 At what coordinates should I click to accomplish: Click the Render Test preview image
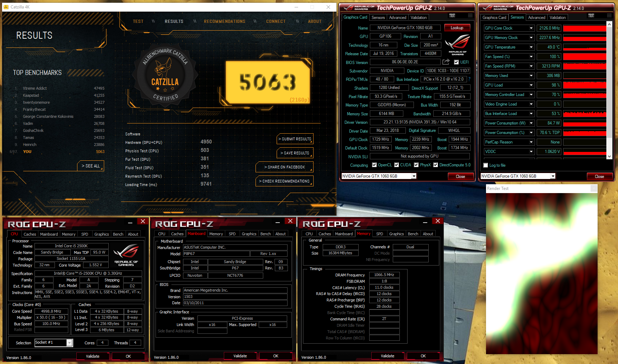coord(542,273)
